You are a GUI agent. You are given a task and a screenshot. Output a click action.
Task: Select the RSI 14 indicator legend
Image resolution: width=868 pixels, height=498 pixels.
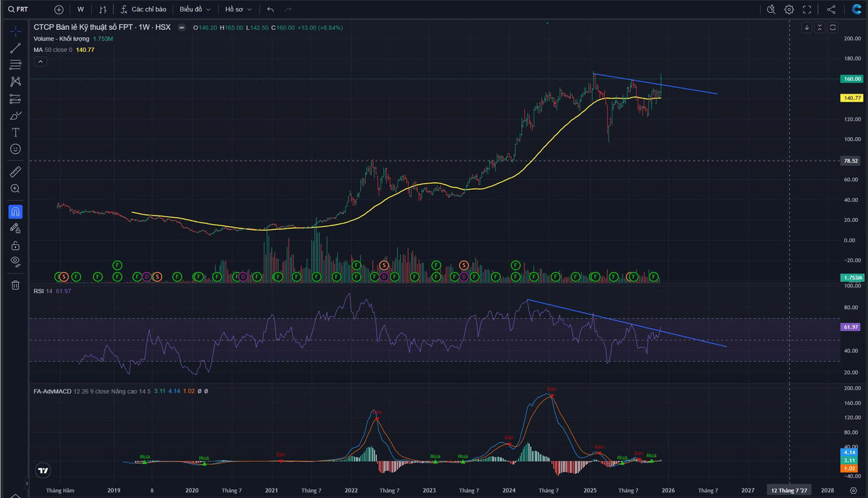(43, 291)
